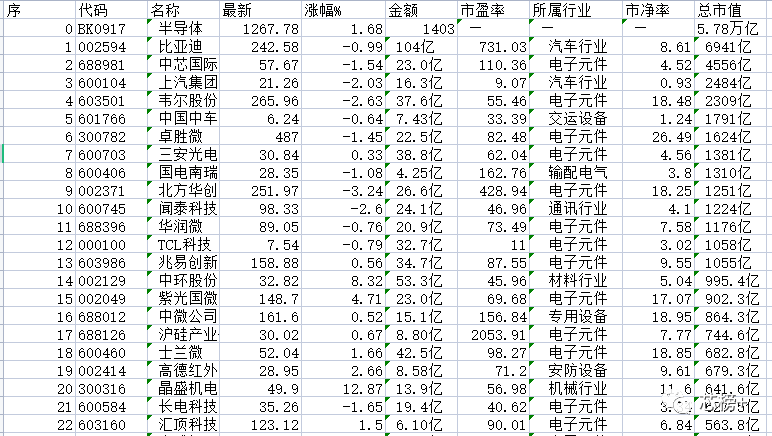
Task: Select the 兆易创新 name cell
Action: coord(183,263)
